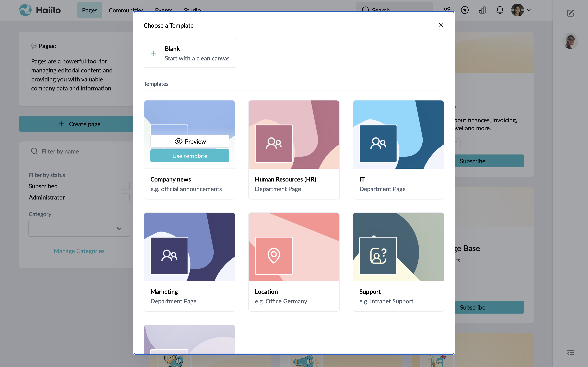The image size is (588, 367).
Task: Open the notifications bell
Action: tap(500, 10)
